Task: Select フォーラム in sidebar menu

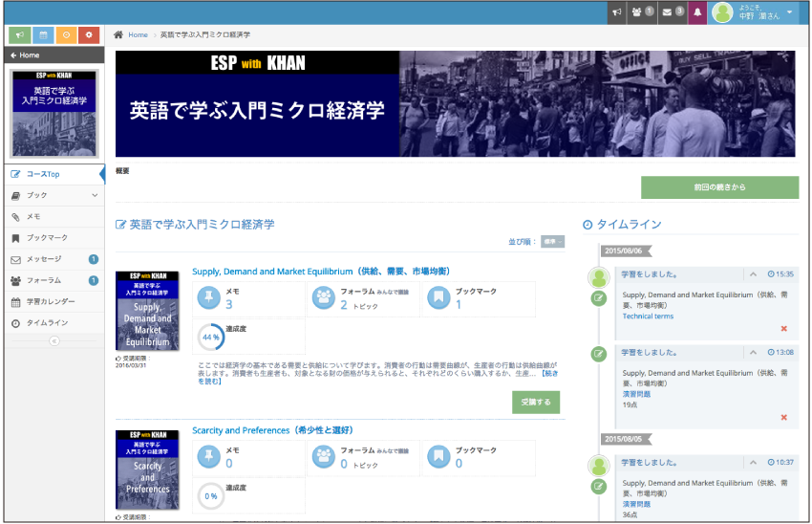Action: (x=54, y=280)
